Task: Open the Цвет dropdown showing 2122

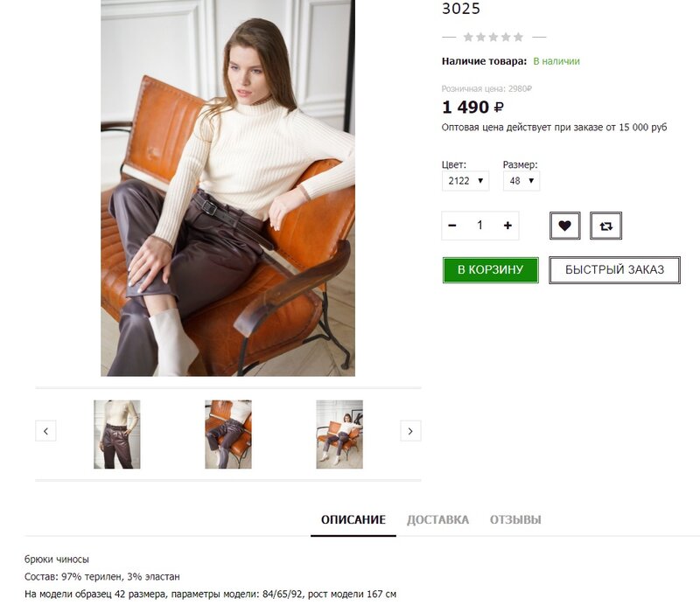Action: [x=465, y=181]
